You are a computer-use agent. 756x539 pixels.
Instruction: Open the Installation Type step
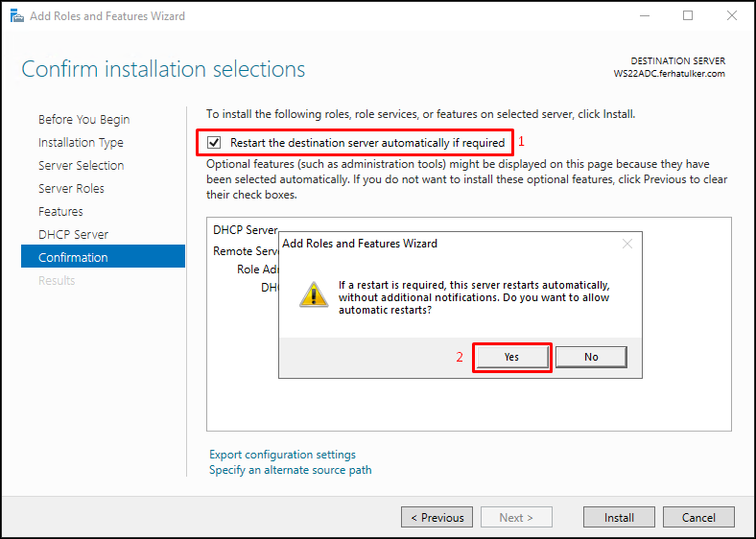coord(81,143)
